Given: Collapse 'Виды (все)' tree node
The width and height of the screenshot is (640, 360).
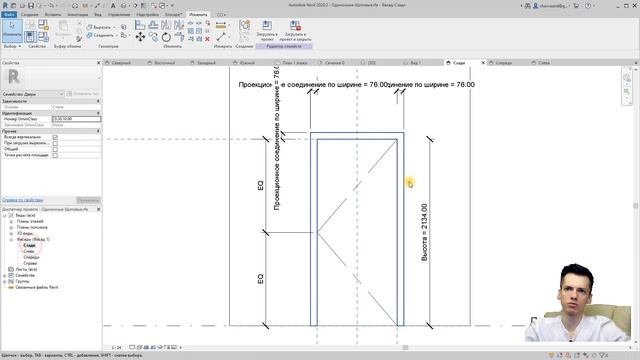Looking at the screenshot, I should tap(4, 216).
